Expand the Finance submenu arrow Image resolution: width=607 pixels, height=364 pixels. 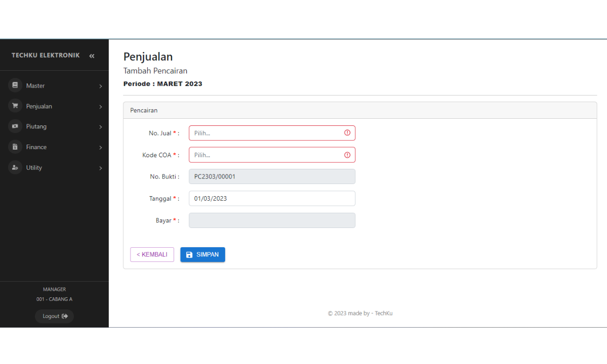pyautogui.click(x=100, y=148)
